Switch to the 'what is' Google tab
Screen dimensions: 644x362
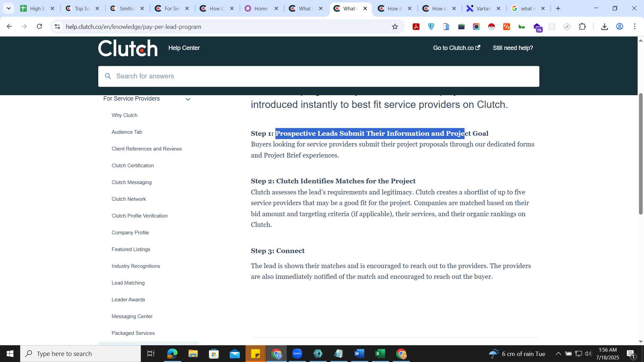click(x=528, y=8)
